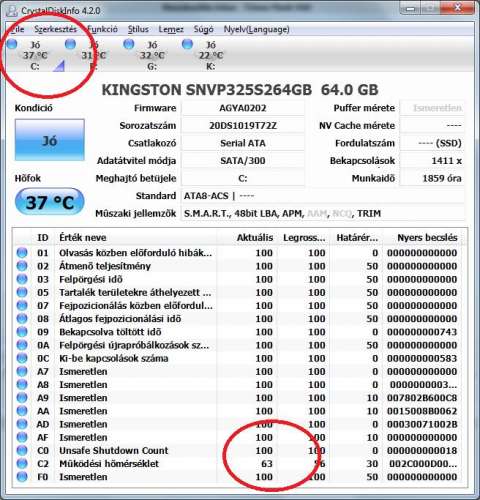The width and height of the screenshot is (480, 500).
Task: Click the Csatlakozó field Serial ATA
Action: pyautogui.click(x=243, y=143)
